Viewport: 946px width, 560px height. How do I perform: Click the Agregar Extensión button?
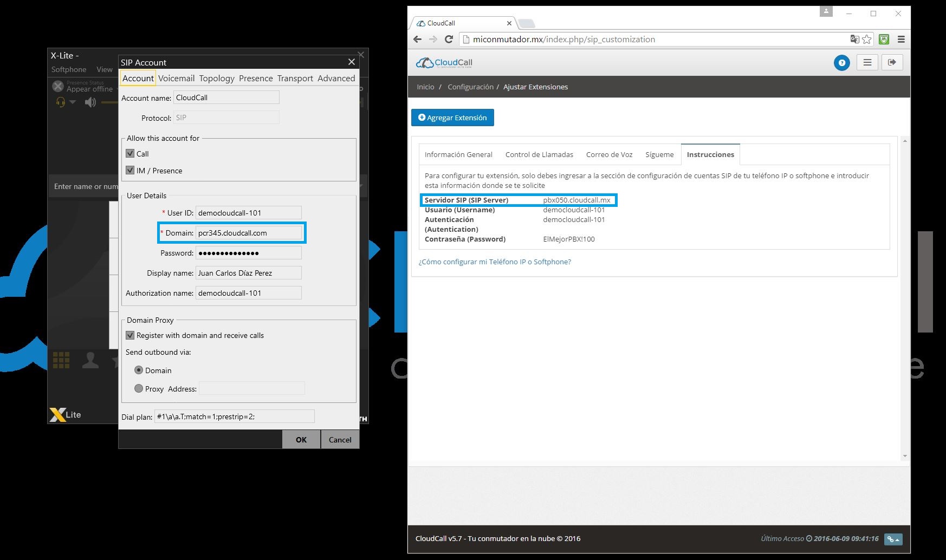point(452,118)
